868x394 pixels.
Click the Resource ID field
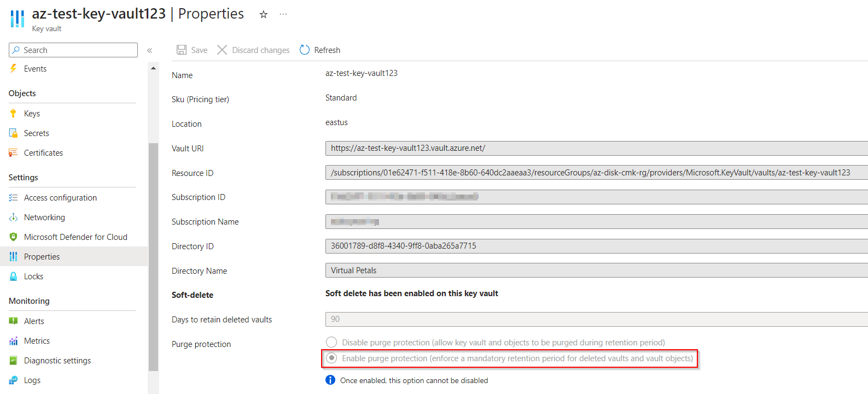click(x=597, y=173)
